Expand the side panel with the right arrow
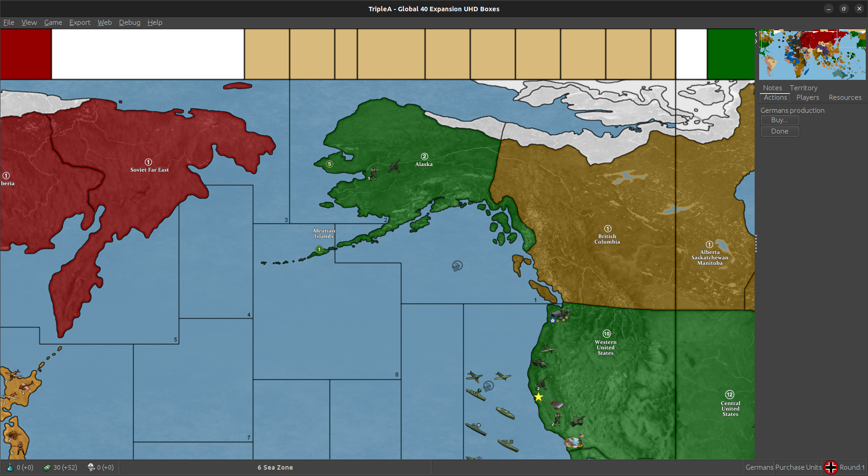 (x=756, y=41)
